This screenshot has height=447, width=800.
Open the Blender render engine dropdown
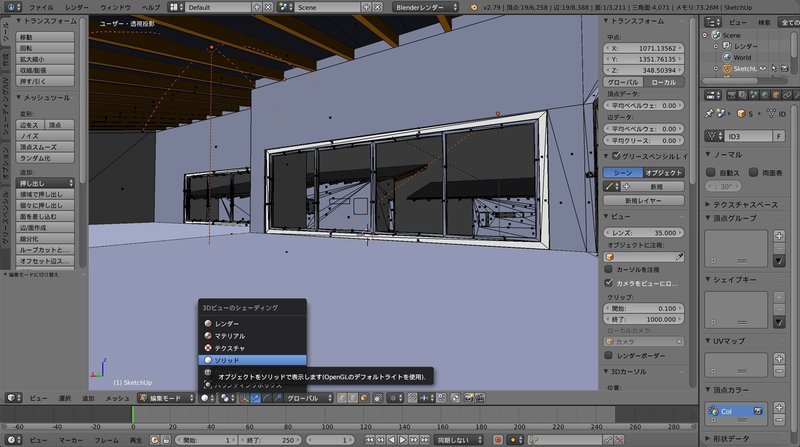pyautogui.click(x=426, y=7)
